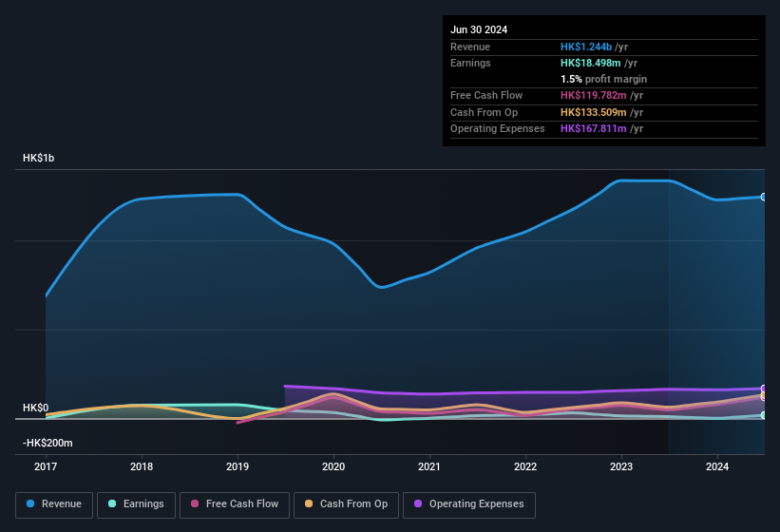Toggle the Revenue legend button
The width and height of the screenshot is (780, 532).
coord(54,504)
